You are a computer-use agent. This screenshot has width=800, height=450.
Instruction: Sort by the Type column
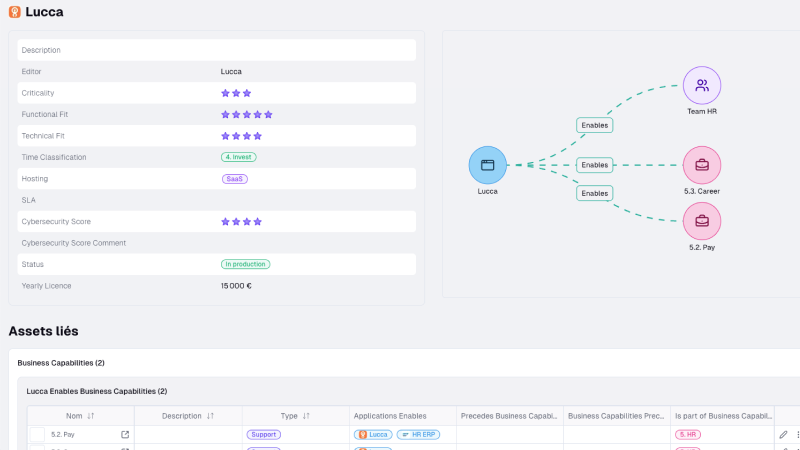(307, 416)
